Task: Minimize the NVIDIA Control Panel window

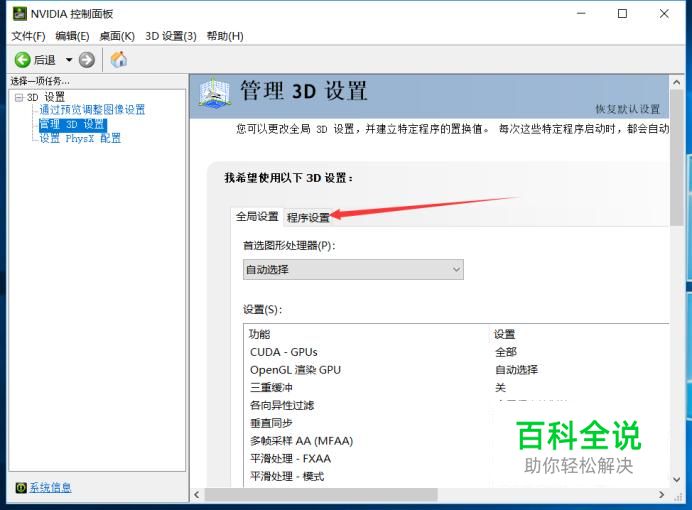Action: pyautogui.click(x=581, y=14)
